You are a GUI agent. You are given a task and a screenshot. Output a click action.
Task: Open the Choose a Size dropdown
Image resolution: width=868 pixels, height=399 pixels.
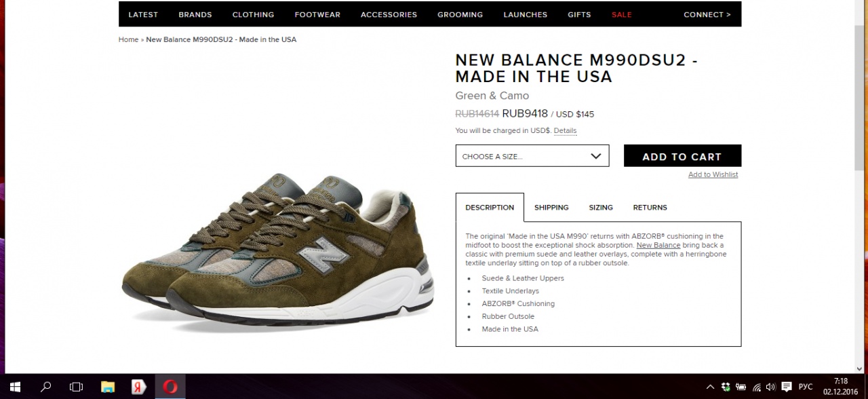pos(532,156)
